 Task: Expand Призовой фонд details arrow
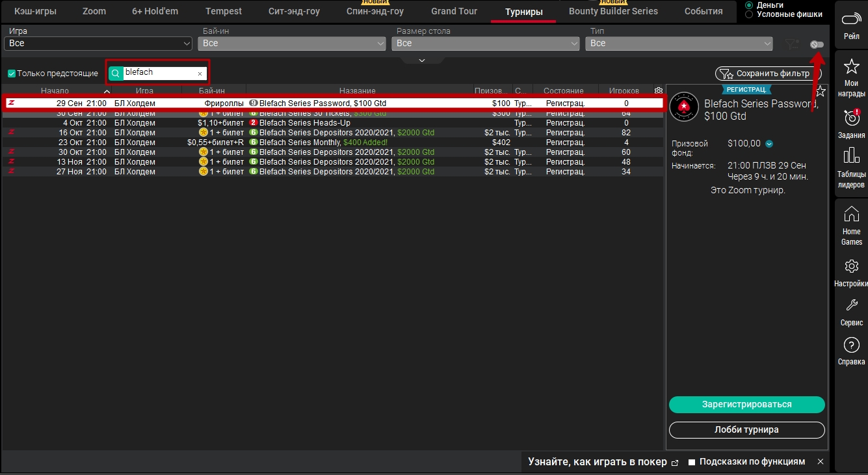769,144
